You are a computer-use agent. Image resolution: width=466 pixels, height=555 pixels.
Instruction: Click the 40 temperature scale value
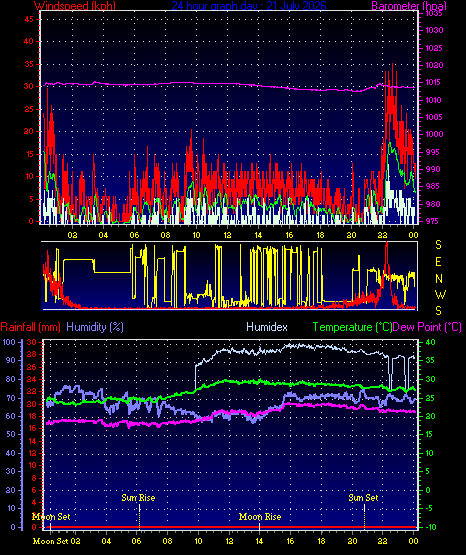tap(430, 342)
